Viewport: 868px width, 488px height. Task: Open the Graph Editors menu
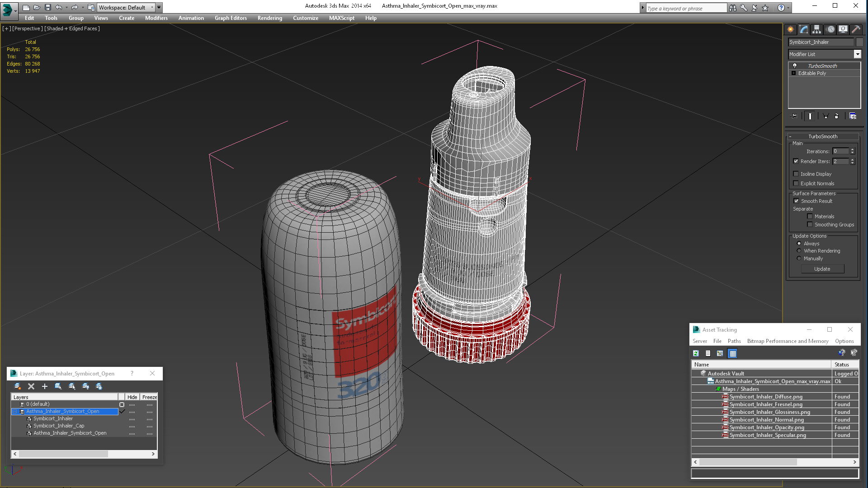pyautogui.click(x=231, y=18)
